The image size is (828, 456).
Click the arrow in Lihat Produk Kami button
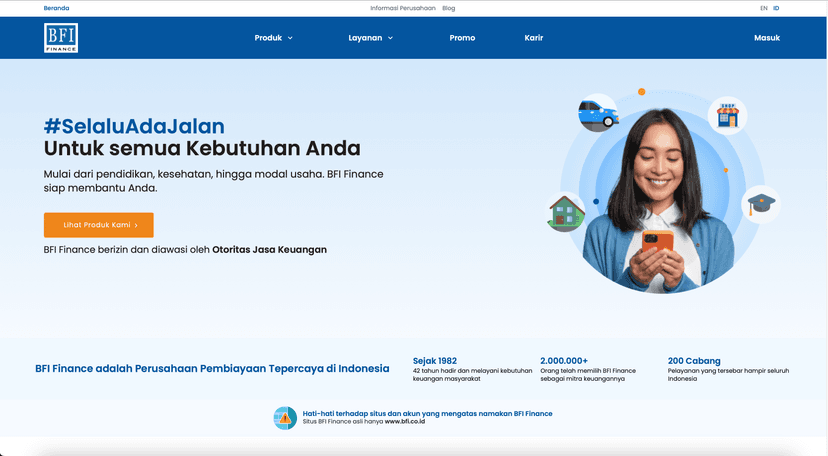pos(136,225)
